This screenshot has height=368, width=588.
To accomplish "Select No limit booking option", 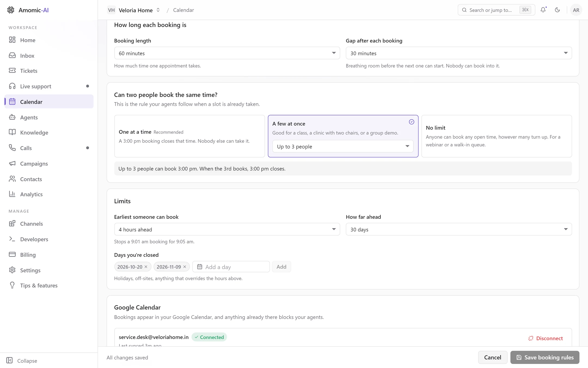I will (x=497, y=136).
